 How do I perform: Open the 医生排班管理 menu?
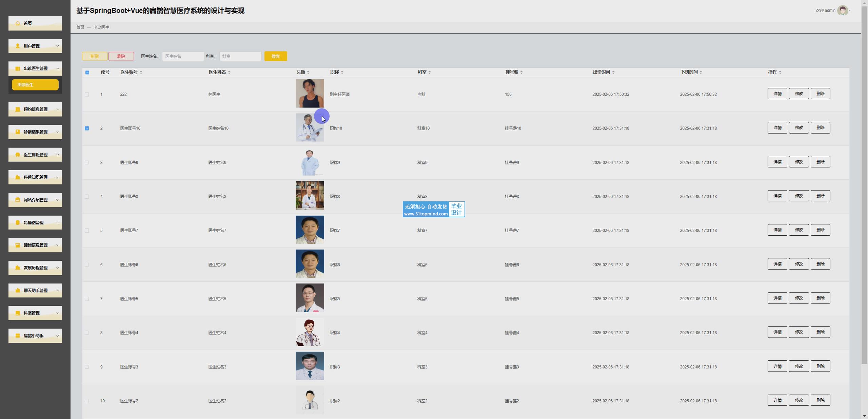(x=35, y=155)
